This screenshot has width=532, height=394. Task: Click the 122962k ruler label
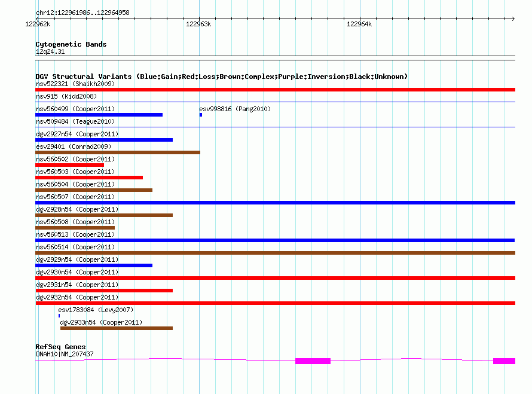38,24
